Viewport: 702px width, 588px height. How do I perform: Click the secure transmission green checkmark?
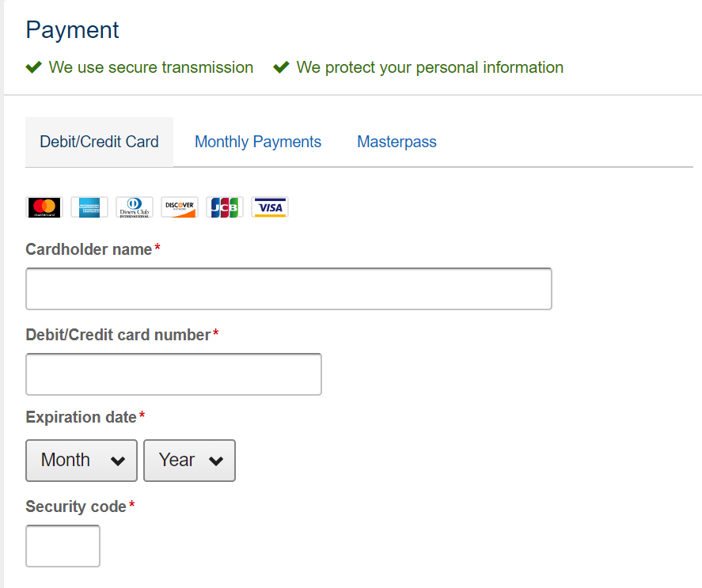(33, 68)
